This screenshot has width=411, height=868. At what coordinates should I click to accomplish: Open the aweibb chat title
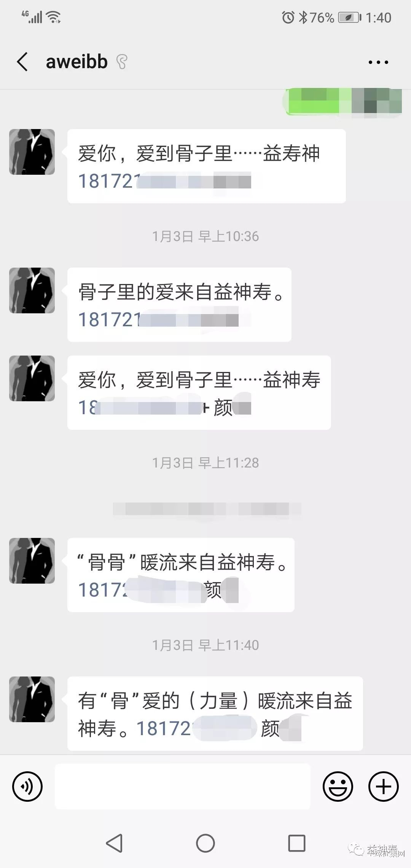point(76,62)
